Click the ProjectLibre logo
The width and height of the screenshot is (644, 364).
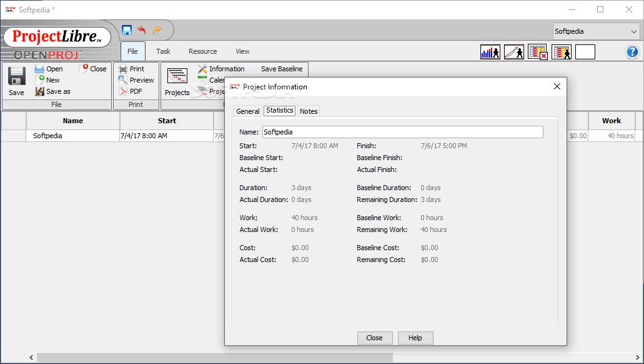(57, 37)
